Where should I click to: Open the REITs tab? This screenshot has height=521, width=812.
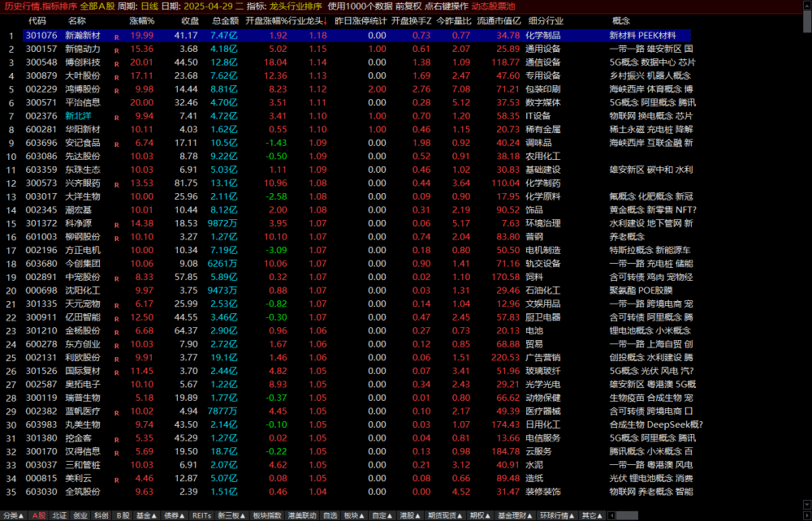[x=201, y=516]
